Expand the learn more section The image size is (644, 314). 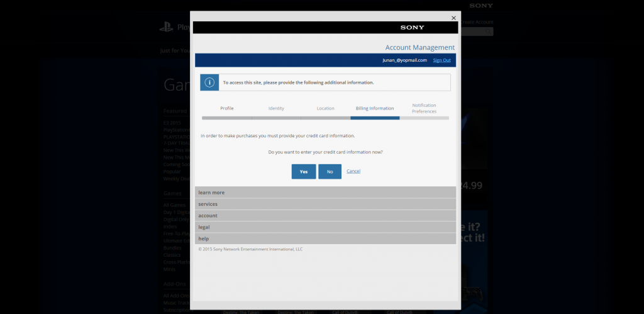point(325,193)
